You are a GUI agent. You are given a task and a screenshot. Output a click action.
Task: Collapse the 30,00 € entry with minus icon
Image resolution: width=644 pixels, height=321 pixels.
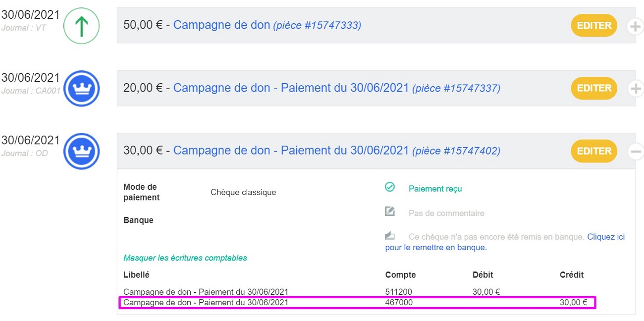tap(635, 151)
